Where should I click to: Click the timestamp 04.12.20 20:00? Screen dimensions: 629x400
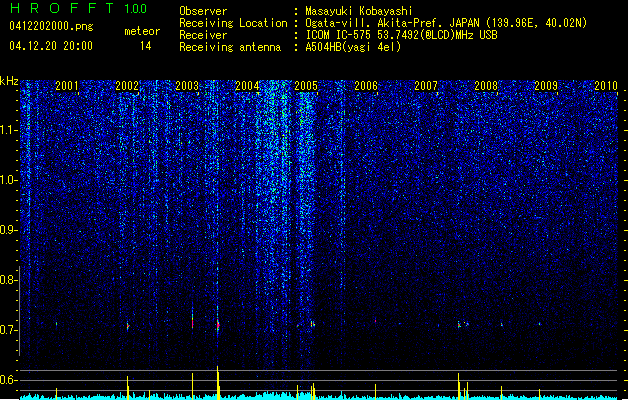click(x=51, y=46)
